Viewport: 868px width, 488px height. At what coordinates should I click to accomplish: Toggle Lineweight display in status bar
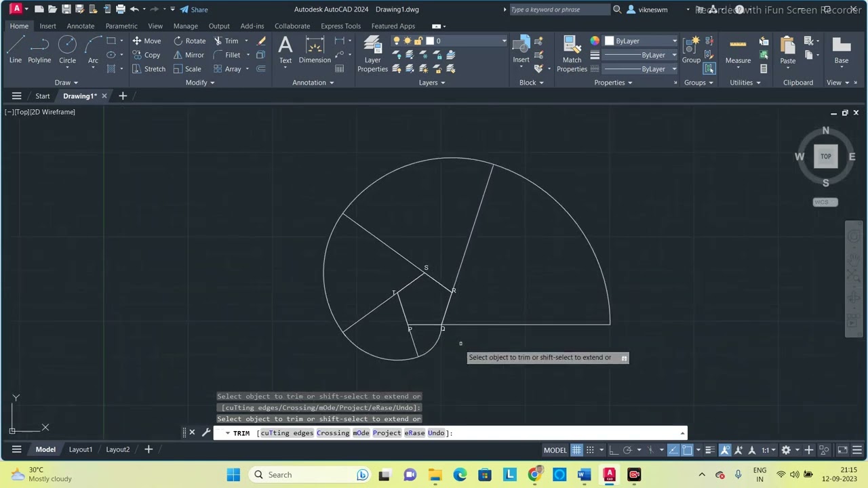(x=709, y=450)
